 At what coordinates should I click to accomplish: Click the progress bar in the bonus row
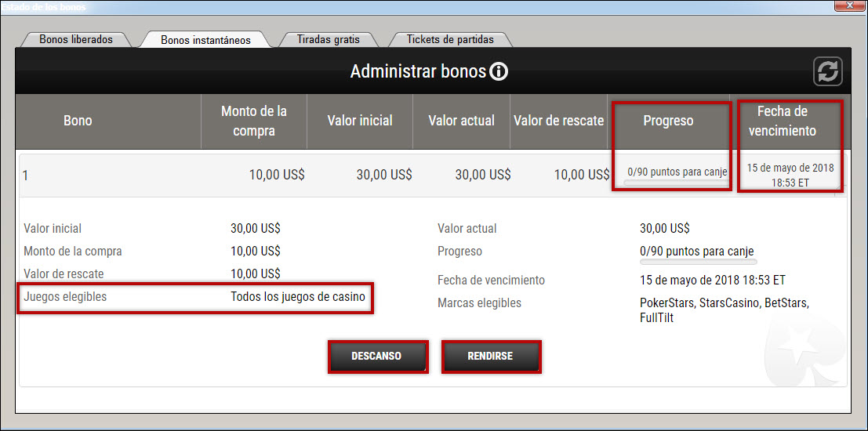[675, 183]
